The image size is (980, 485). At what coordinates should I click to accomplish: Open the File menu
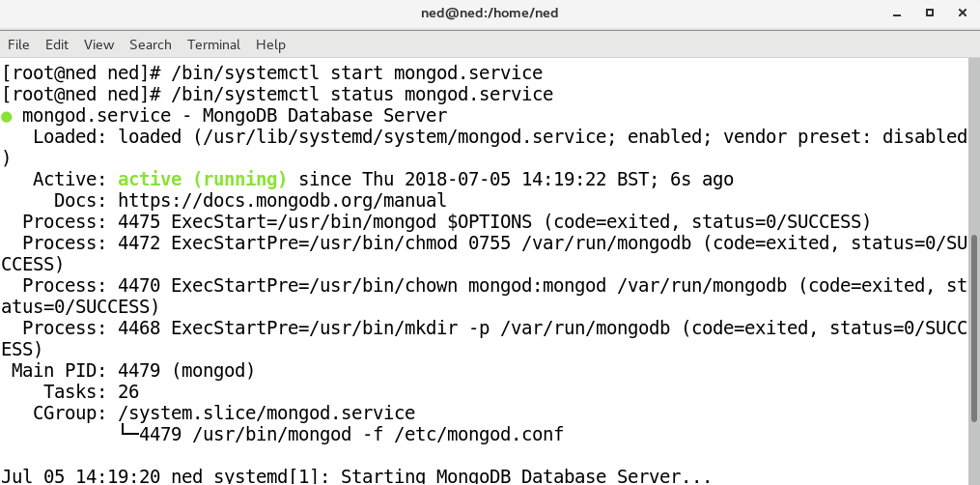(18, 44)
